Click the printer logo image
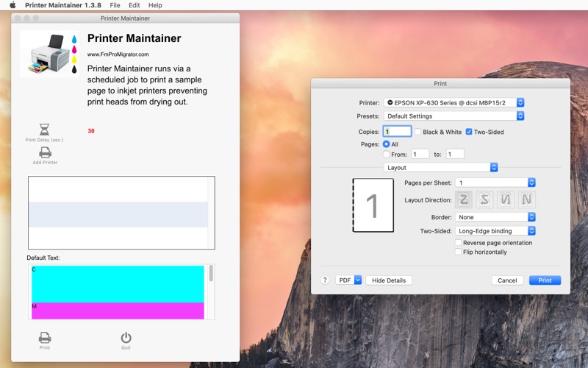 49,54
